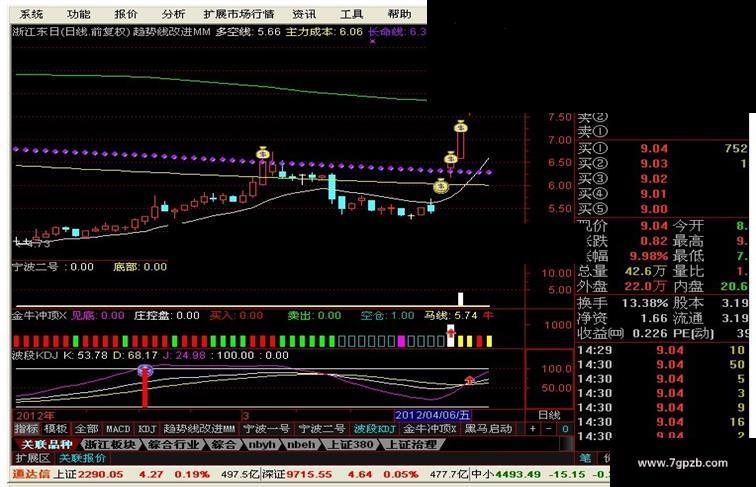The image size is (756, 487).
Task: Click the 买② price 9.03
Action: coord(654,164)
